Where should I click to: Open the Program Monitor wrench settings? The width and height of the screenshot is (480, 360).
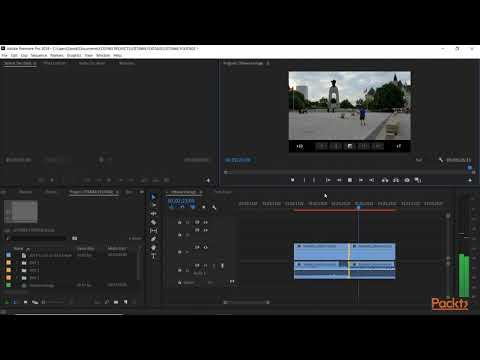441,160
